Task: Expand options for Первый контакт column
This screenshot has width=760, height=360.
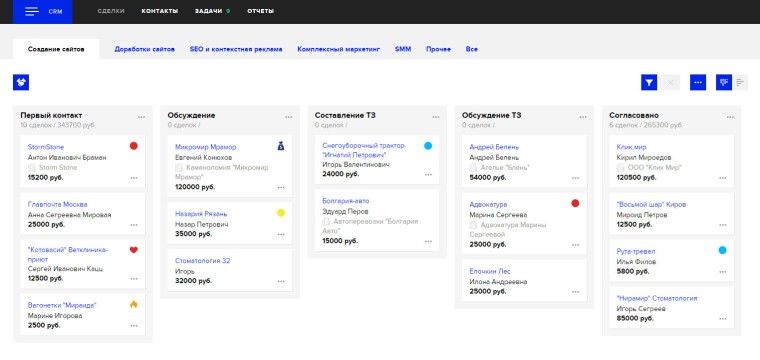Action: coord(142,117)
